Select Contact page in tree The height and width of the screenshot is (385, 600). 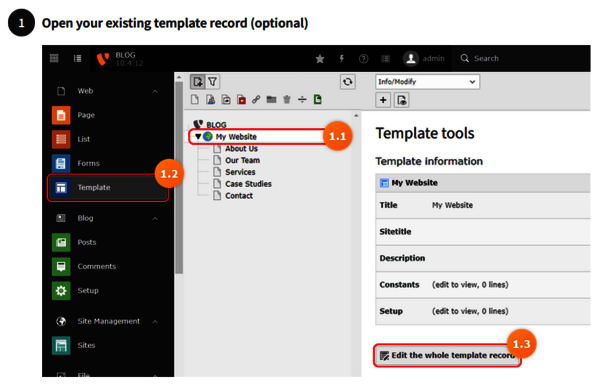[239, 196]
